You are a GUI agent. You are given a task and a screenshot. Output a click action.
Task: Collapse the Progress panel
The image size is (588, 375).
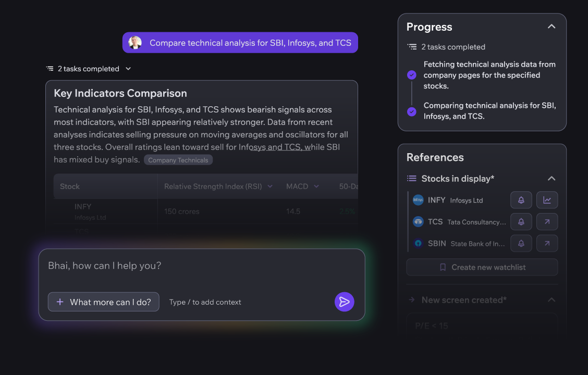click(x=552, y=27)
